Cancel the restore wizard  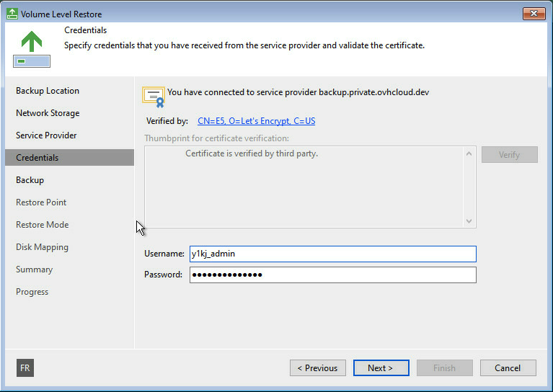(508, 368)
